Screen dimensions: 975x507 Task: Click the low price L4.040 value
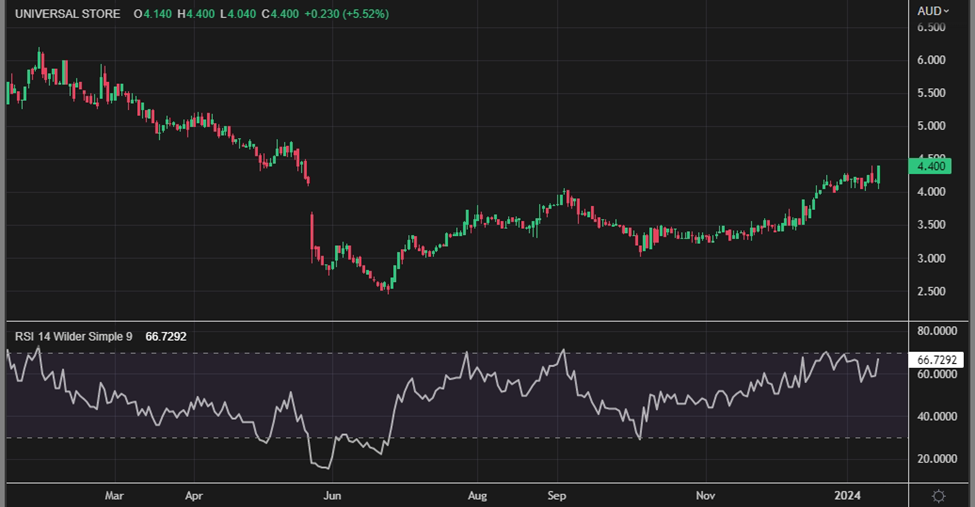(238, 14)
